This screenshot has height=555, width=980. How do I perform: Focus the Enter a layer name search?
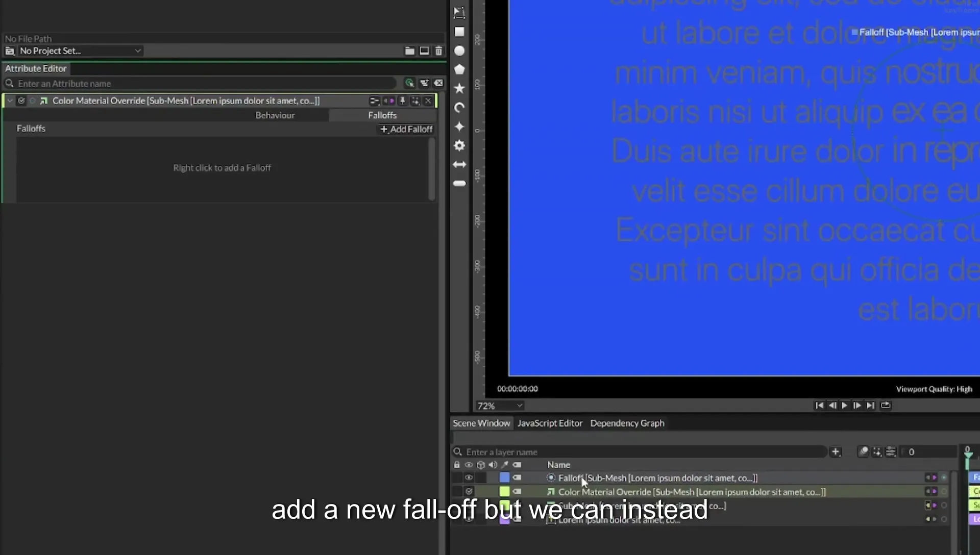tap(639, 452)
